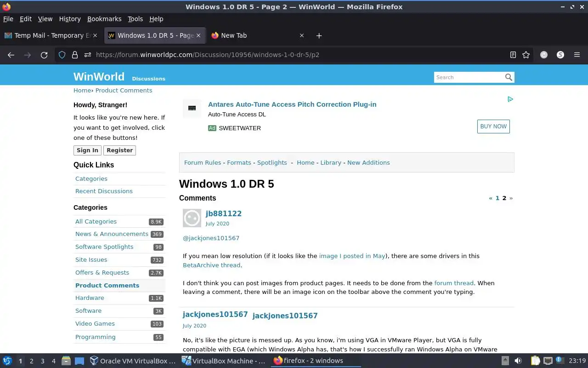The height and width of the screenshot is (368, 588).
Task: Click the BetaArchive thread link
Action: point(211,265)
